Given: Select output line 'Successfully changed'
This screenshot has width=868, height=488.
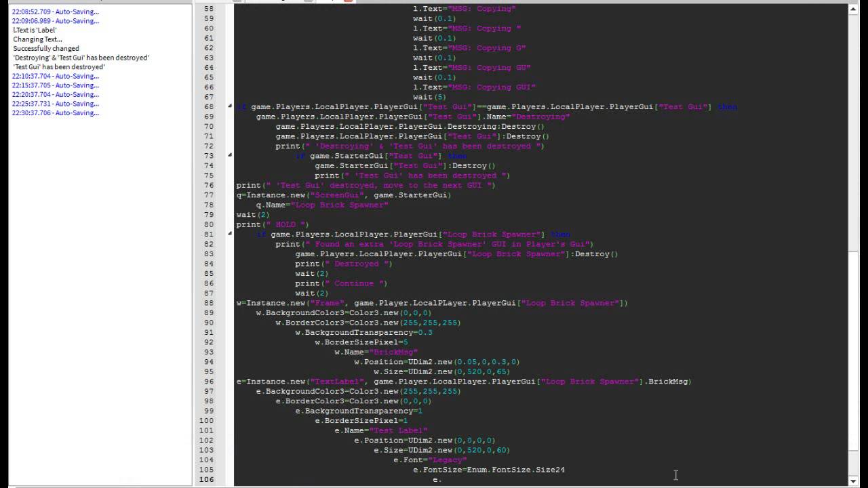Looking at the screenshot, I should click(x=46, y=48).
